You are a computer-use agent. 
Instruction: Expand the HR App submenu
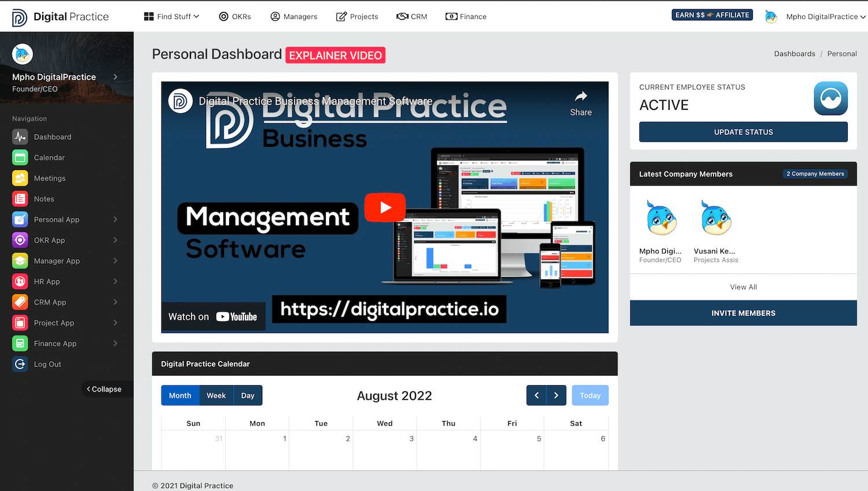115,282
